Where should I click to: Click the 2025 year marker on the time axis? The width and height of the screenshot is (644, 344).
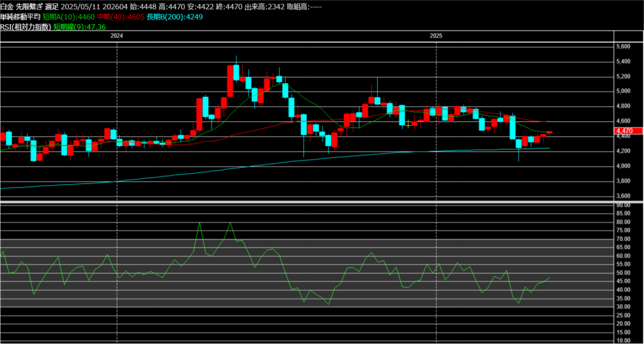click(x=436, y=36)
